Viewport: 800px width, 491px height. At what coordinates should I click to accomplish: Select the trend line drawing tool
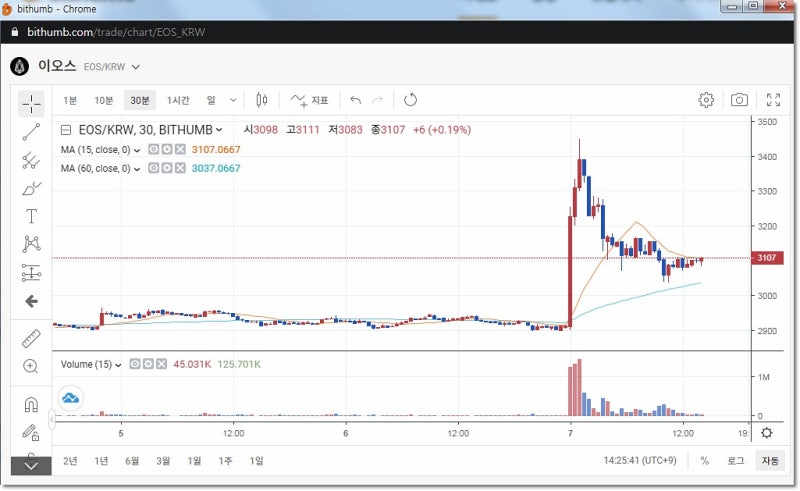[31, 132]
